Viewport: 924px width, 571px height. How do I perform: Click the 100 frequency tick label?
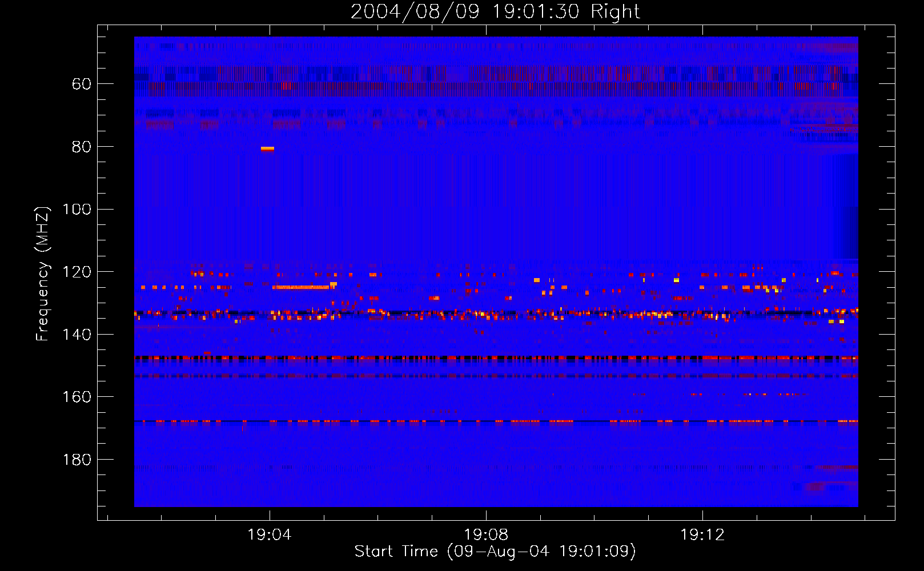77,210
